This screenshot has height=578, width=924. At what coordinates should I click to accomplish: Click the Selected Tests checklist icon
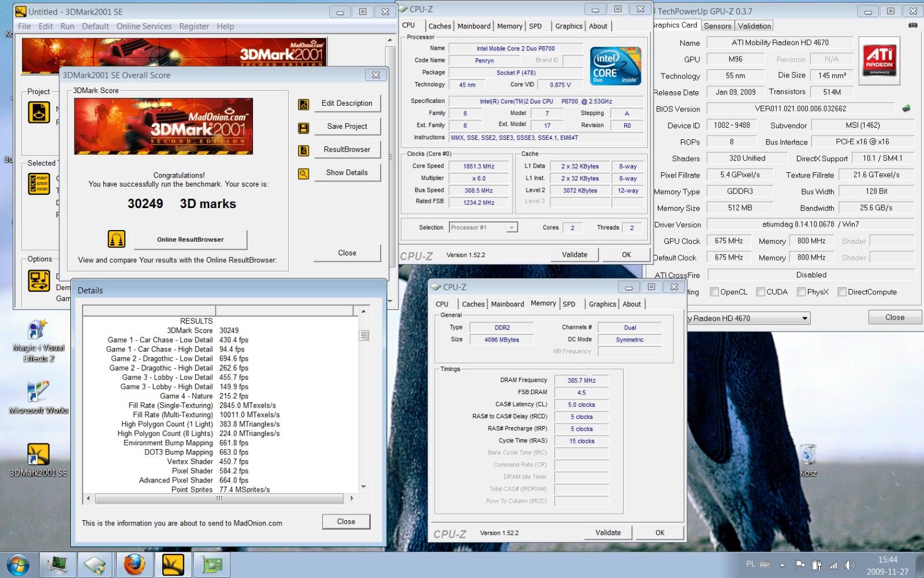pos(39,183)
